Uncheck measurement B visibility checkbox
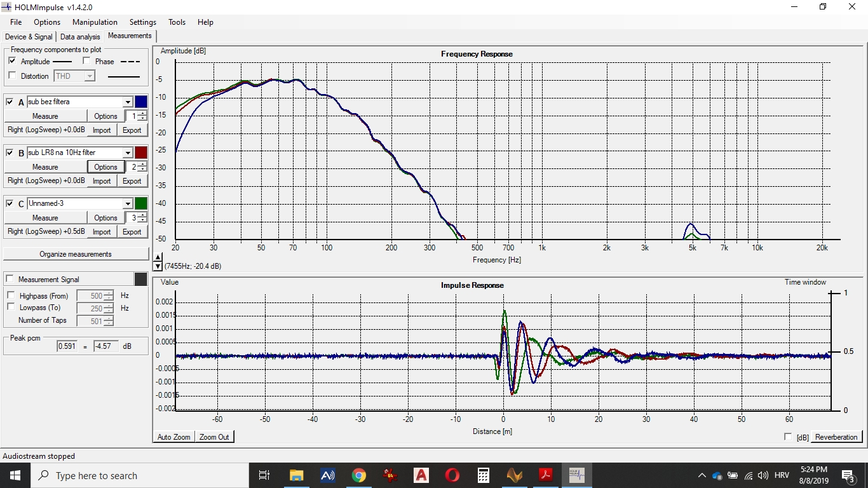The image size is (868, 488). click(10, 152)
